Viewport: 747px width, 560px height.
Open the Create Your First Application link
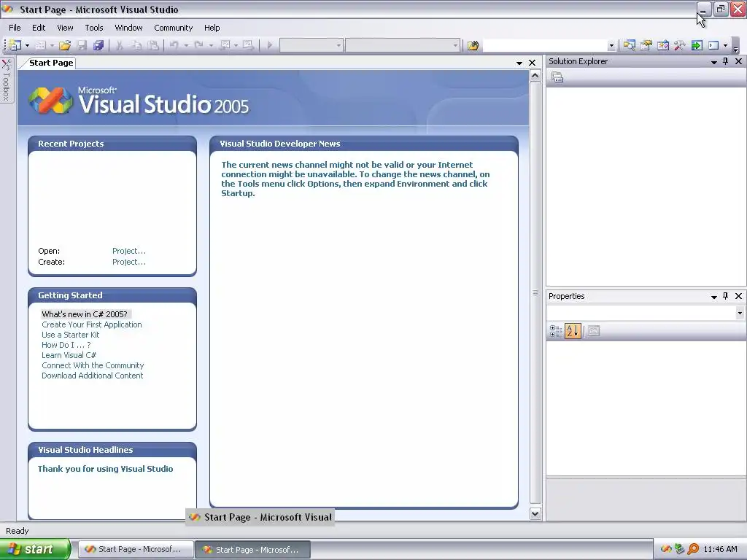coord(91,324)
